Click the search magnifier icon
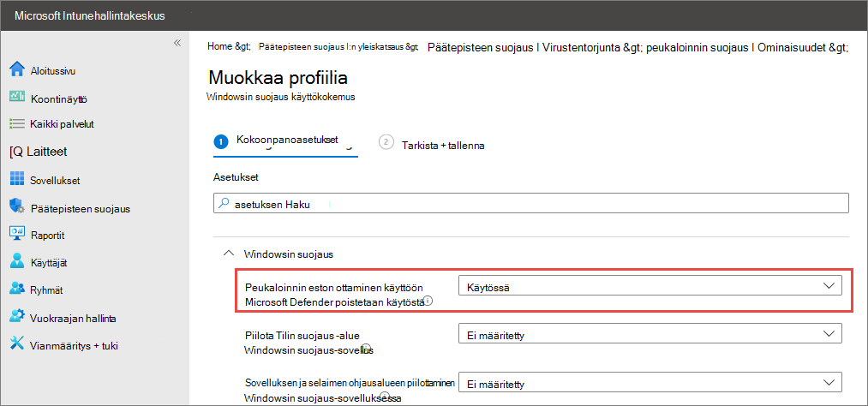Screen dimensions: 868x406 click(x=224, y=204)
